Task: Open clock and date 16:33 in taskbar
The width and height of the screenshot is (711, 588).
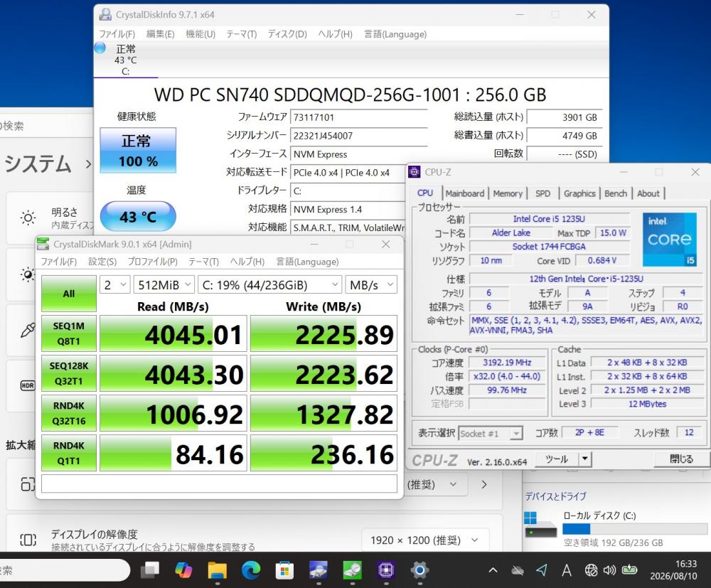Action: tap(674, 570)
